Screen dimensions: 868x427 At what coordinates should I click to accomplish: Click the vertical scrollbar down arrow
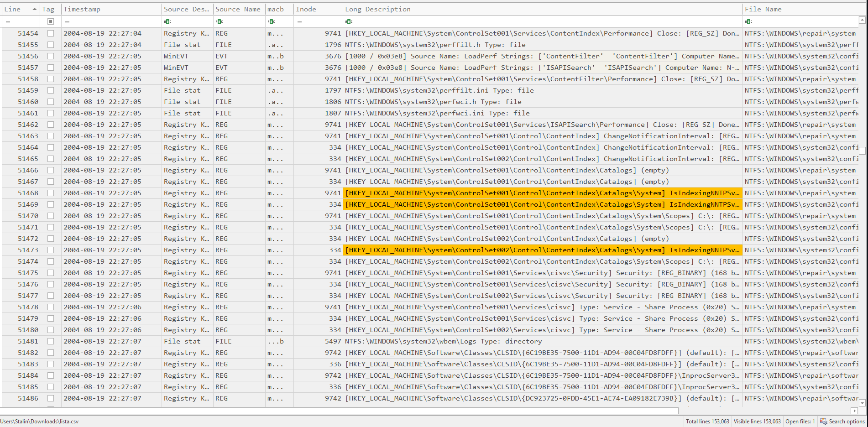(x=862, y=403)
